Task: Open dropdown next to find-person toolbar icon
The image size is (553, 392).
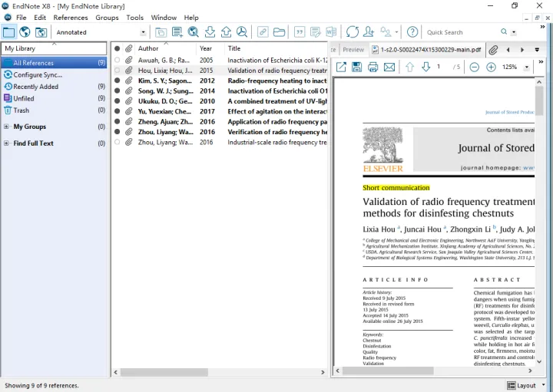Action: 396,32
